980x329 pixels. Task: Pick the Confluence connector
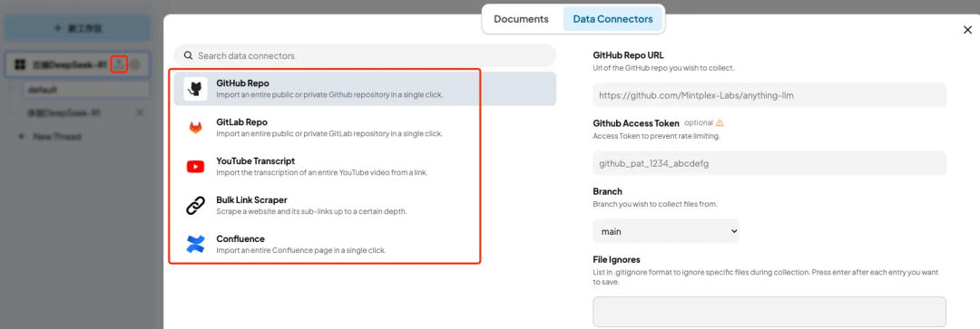pos(365,244)
